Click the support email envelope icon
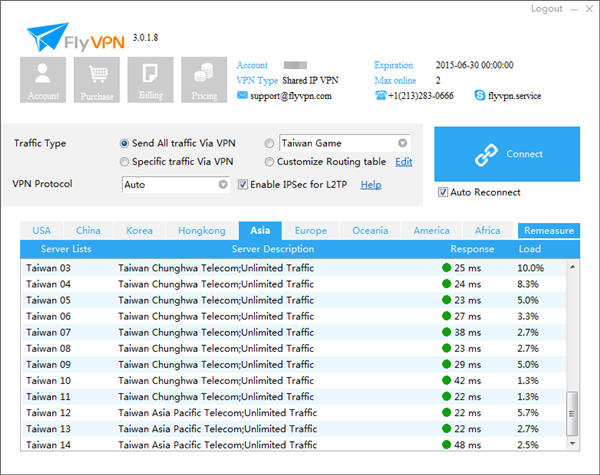The image size is (600, 475). point(242,95)
